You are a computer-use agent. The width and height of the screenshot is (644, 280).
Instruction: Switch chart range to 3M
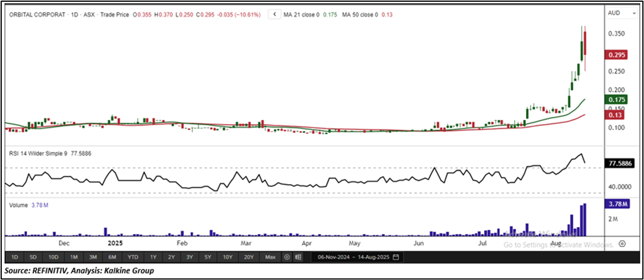pos(93,258)
